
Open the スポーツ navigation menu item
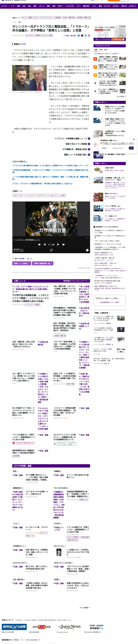pyautogui.click(x=42, y=6)
